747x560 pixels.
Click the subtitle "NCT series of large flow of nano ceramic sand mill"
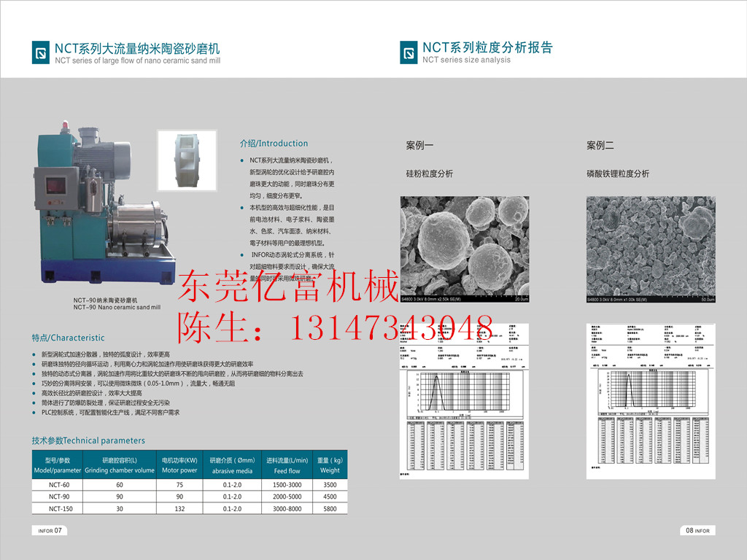coord(138,61)
